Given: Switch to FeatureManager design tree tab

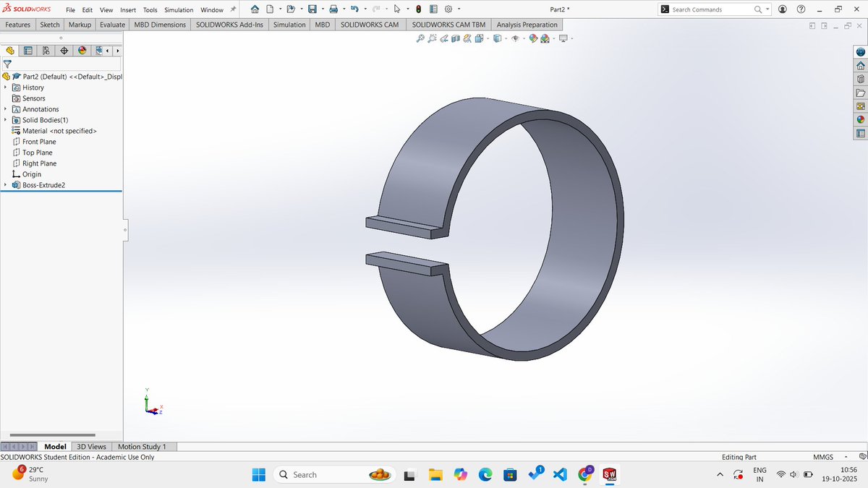Looking at the screenshot, I should [10, 51].
